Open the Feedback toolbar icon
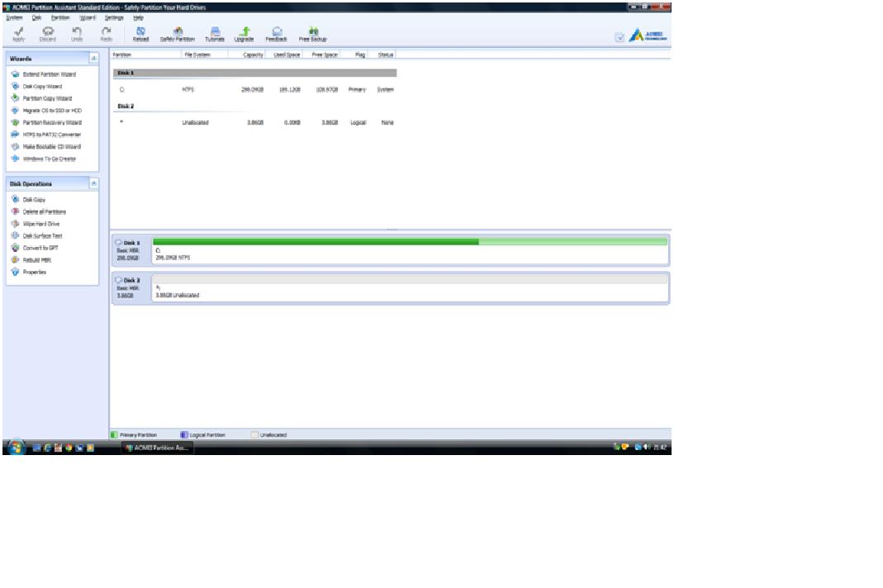Screen dimensions: 883x588 tap(277, 35)
